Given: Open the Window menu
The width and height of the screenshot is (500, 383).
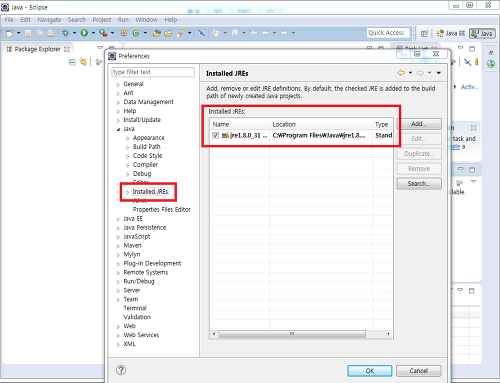Looking at the screenshot, I should pyautogui.click(x=146, y=20).
